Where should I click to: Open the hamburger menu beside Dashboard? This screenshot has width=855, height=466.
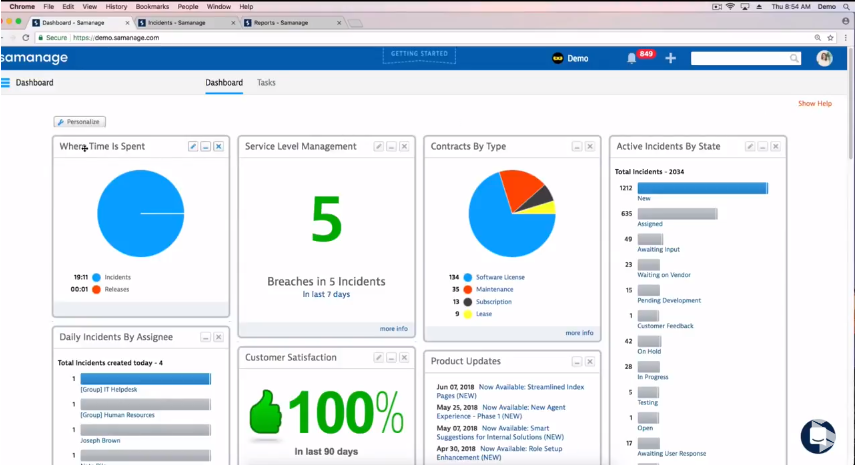click(6, 83)
